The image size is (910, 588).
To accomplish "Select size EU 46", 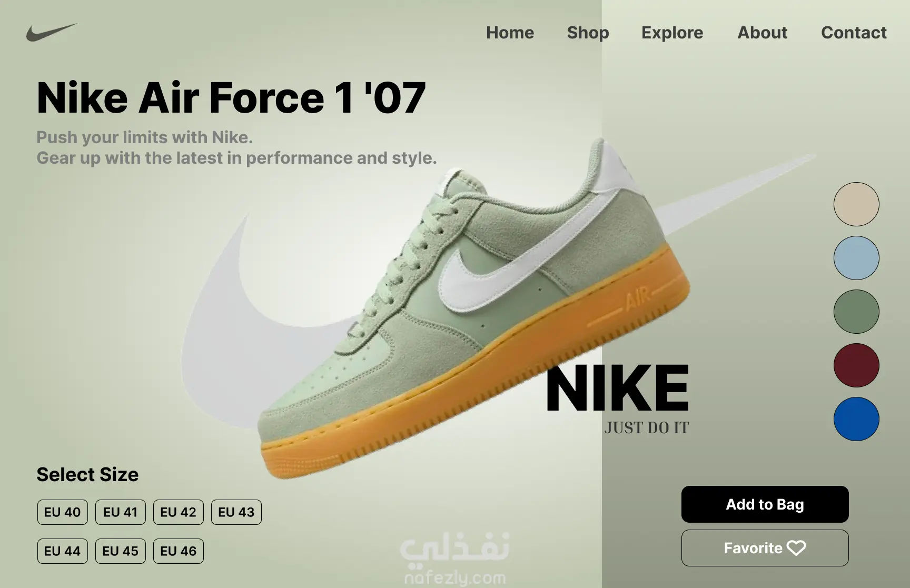I will [179, 551].
